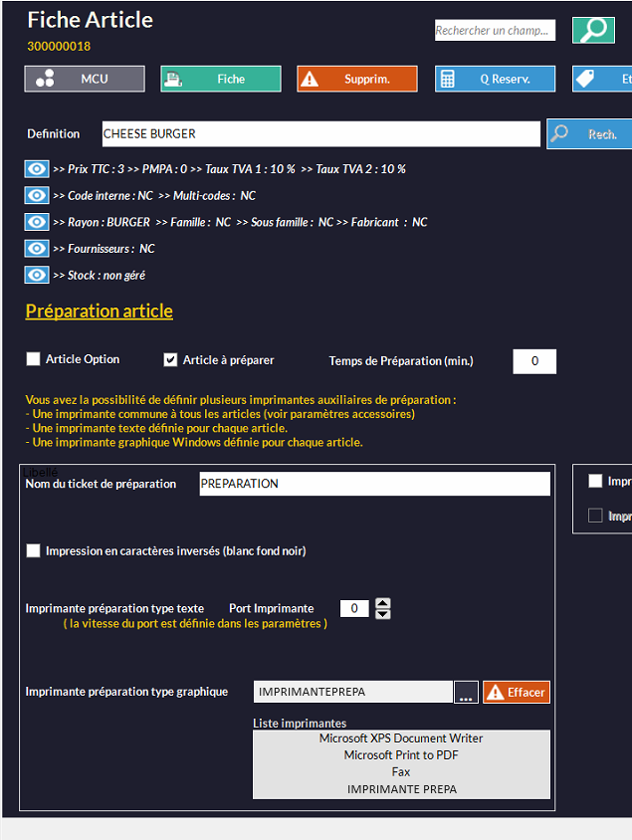The width and height of the screenshot is (632, 840).
Task: Show details for Rayon BURGER row
Action: [x=37, y=222]
